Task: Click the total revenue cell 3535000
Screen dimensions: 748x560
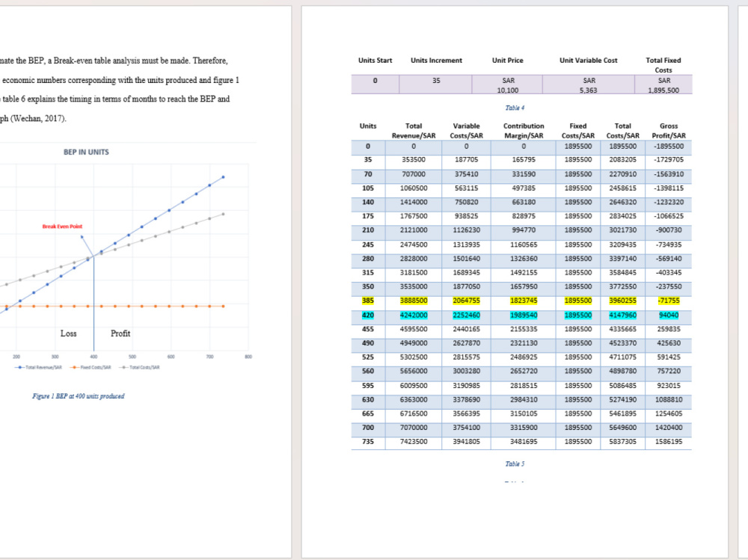Action: tap(414, 286)
